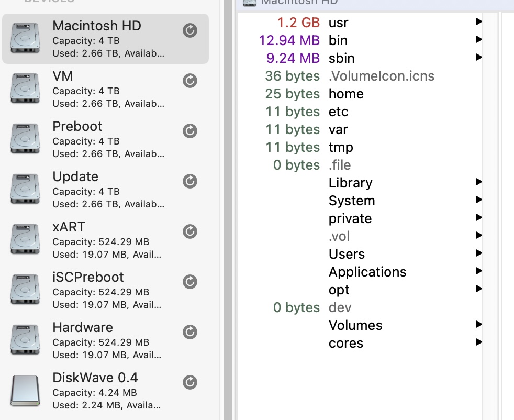Screen dimensions: 514x420
Task: Click the 36 bytes size value
Action: tap(293, 76)
